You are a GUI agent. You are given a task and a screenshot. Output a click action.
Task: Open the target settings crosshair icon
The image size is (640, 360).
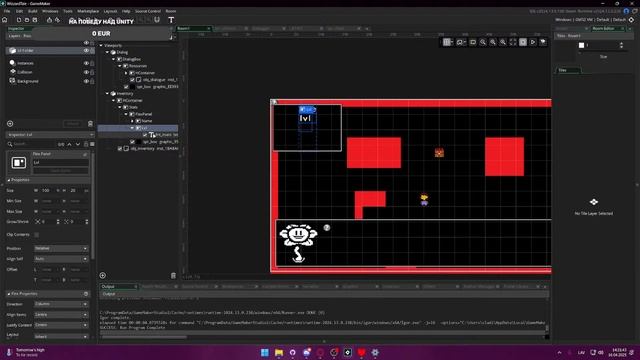631,20
